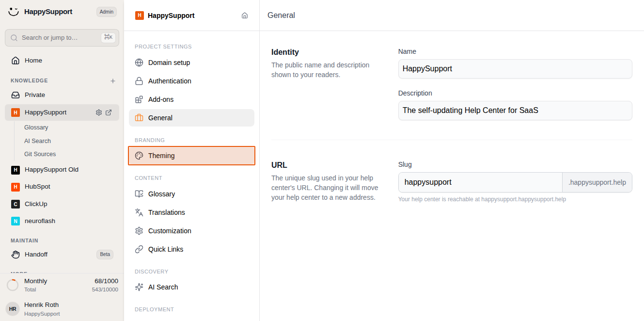Screen dimensions: 644x321
Task: Click the 543/10000 total usage text
Action: pyautogui.click(x=105, y=290)
